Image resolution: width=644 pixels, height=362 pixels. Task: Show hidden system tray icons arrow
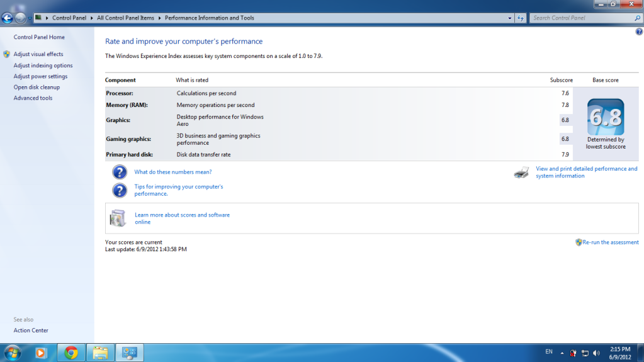click(x=562, y=353)
